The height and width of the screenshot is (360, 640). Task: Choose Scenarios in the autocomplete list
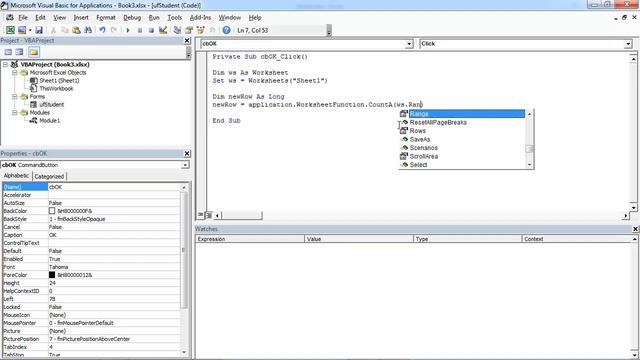tap(462, 148)
